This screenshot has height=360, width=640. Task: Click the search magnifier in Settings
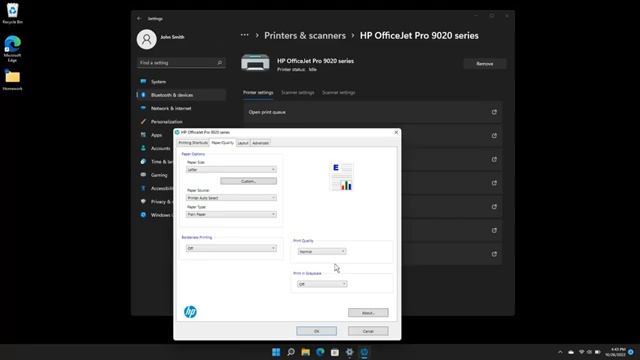[220, 62]
